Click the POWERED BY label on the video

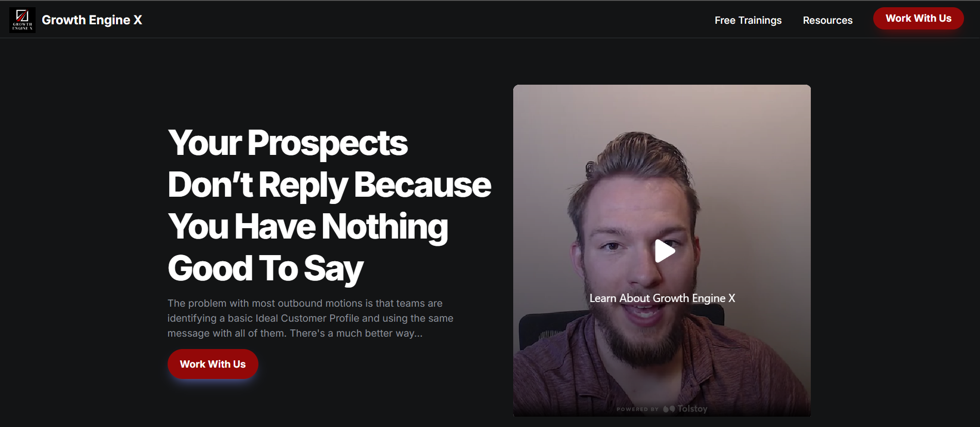(637, 409)
